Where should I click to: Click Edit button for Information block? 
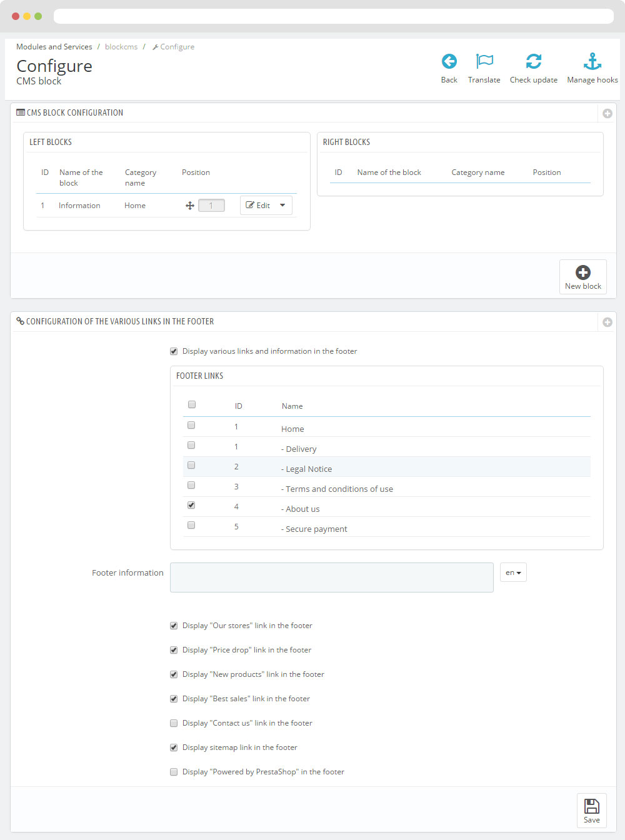[258, 206]
